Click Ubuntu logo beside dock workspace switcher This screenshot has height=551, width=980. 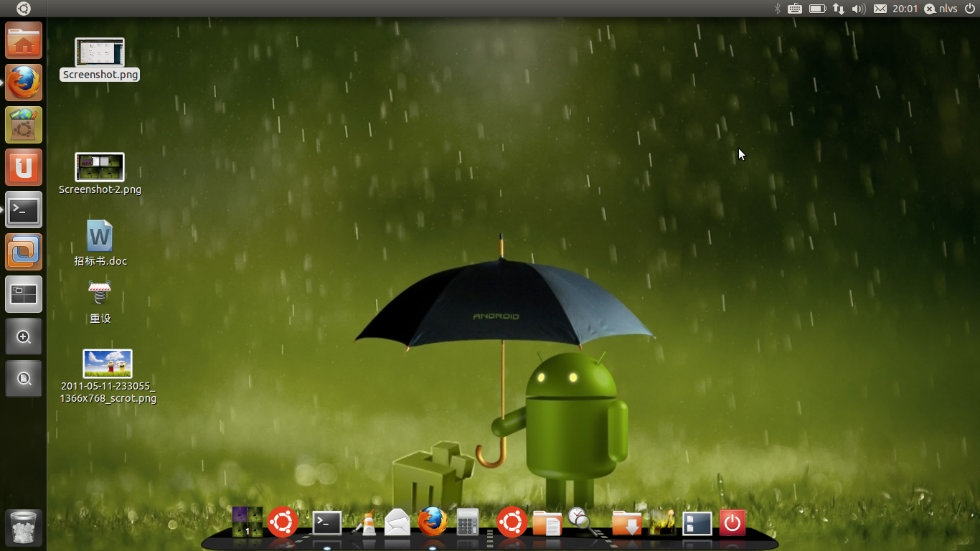click(283, 522)
